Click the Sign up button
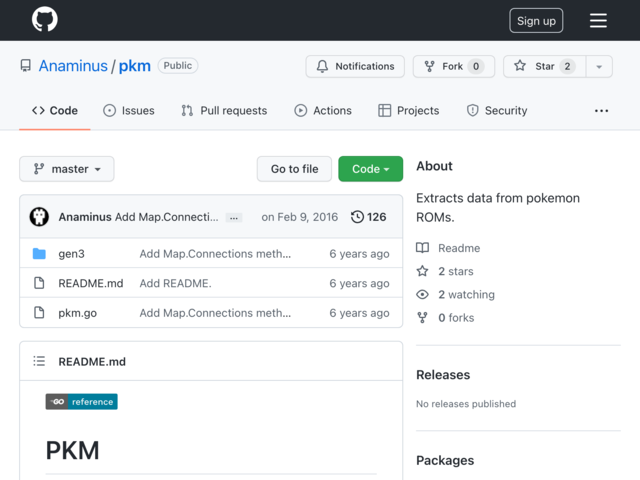Viewport: 640px width, 480px height. pyautogui.click(x=536, y=20)
